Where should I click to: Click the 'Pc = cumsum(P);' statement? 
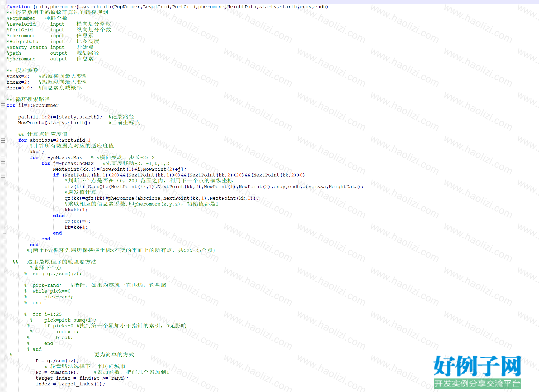point(57,372)
